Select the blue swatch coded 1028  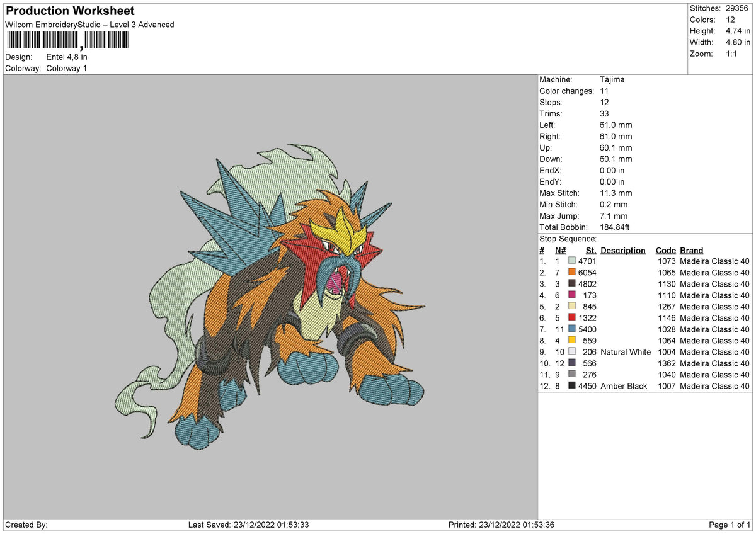[x=571, y=329]
